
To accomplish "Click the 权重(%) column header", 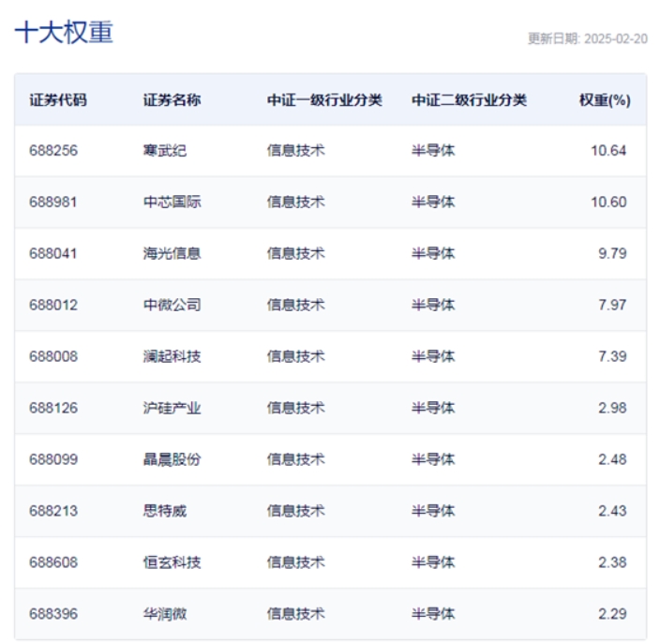I will pos(605,100).
